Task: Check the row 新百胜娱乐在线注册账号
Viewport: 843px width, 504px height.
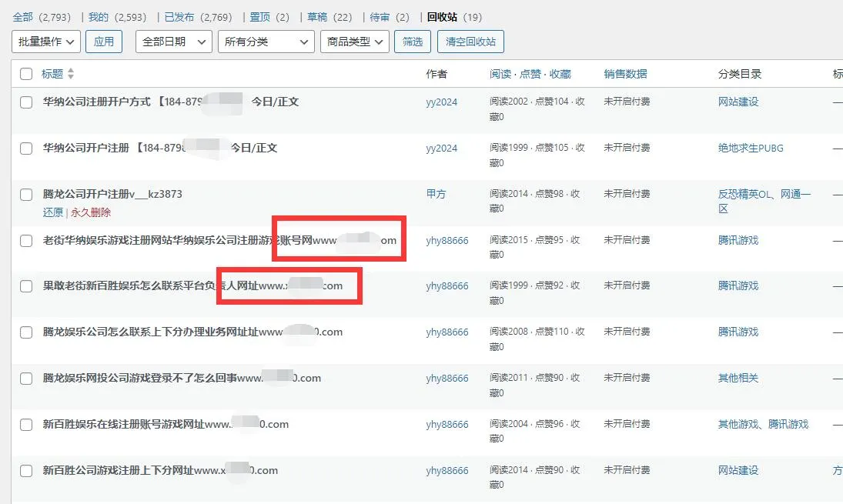Action: pyautogui.click(x=26, y=425)
